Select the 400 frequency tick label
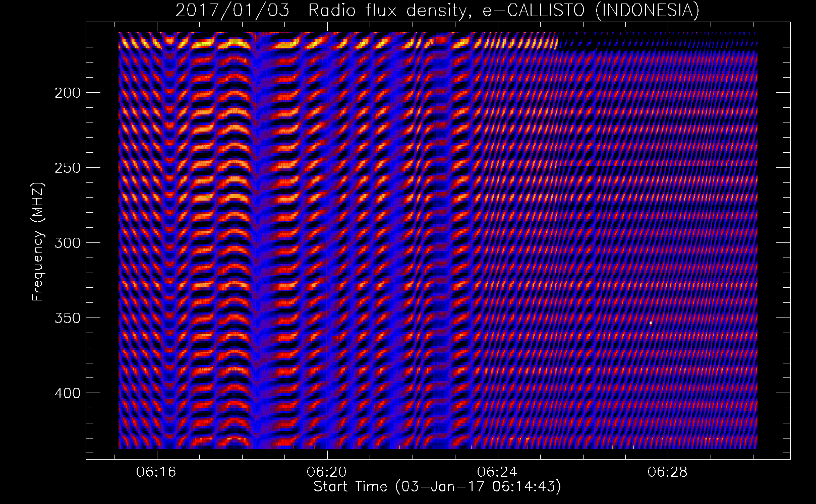This screenshot has width=816, height=504. pos(67,393)
